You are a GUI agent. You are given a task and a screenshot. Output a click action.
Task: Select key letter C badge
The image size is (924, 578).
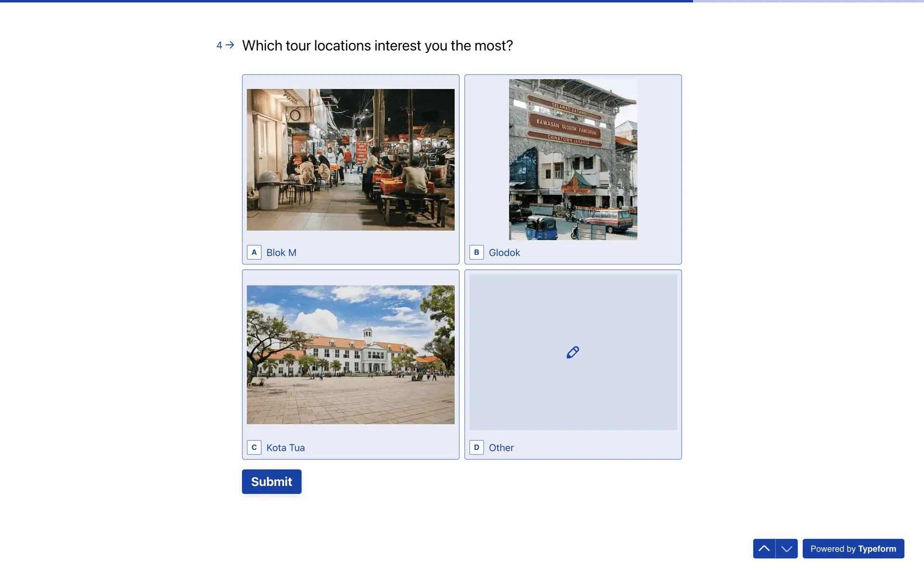(254, 447)
